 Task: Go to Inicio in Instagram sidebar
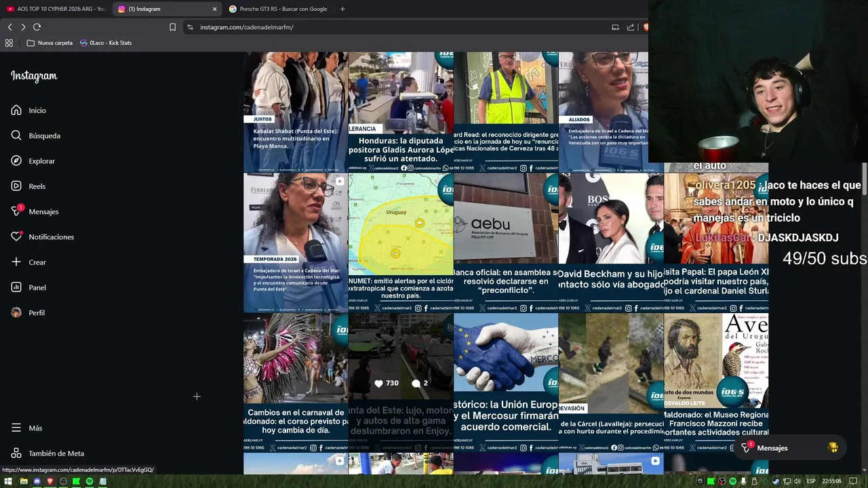click(28, 110)
